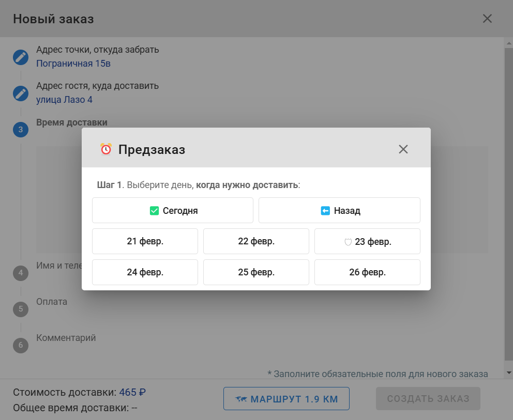Pick the 25 февр. date option

coord(256,272)
